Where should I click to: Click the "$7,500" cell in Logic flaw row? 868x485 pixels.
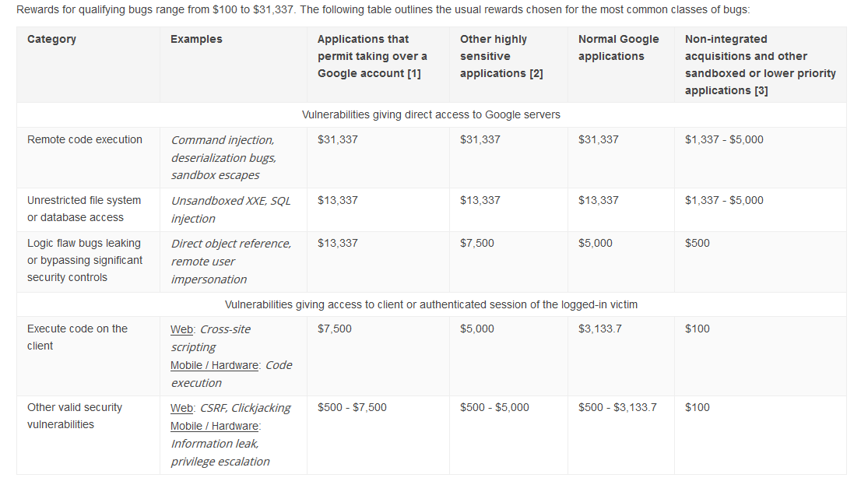tap(476, 243)
